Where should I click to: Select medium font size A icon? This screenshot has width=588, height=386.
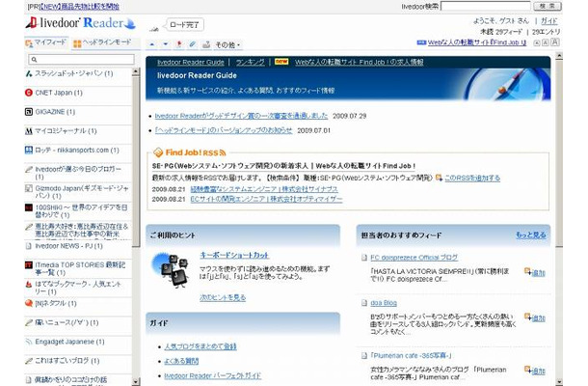click(546, 42)
